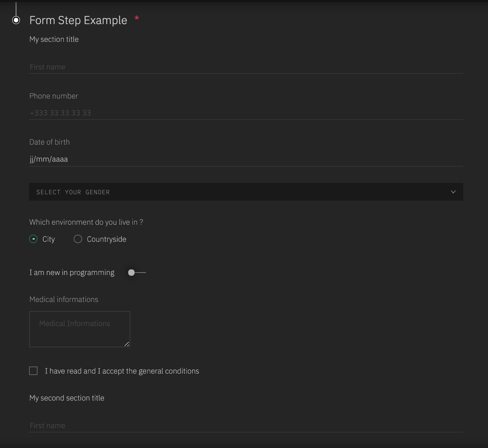The image size is (488, 448).
Task: Click the Date of birth field
Action: pos(246,159)
